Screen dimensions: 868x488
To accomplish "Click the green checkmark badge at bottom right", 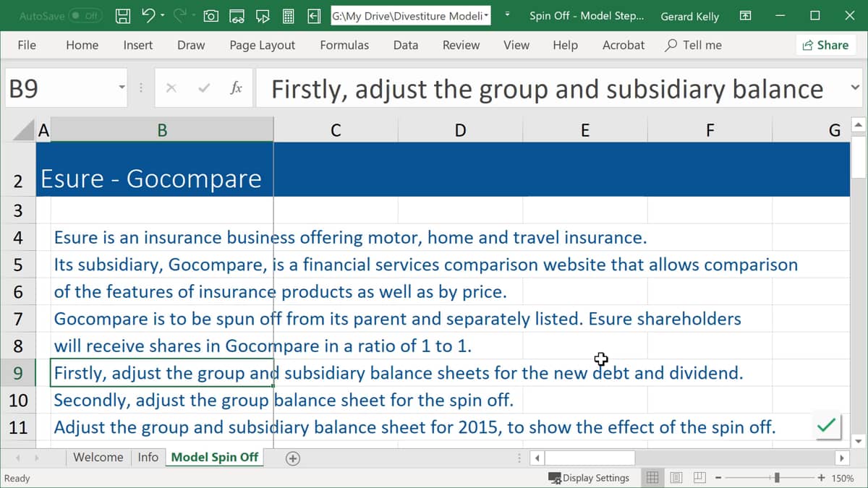I will pos(825,427).
